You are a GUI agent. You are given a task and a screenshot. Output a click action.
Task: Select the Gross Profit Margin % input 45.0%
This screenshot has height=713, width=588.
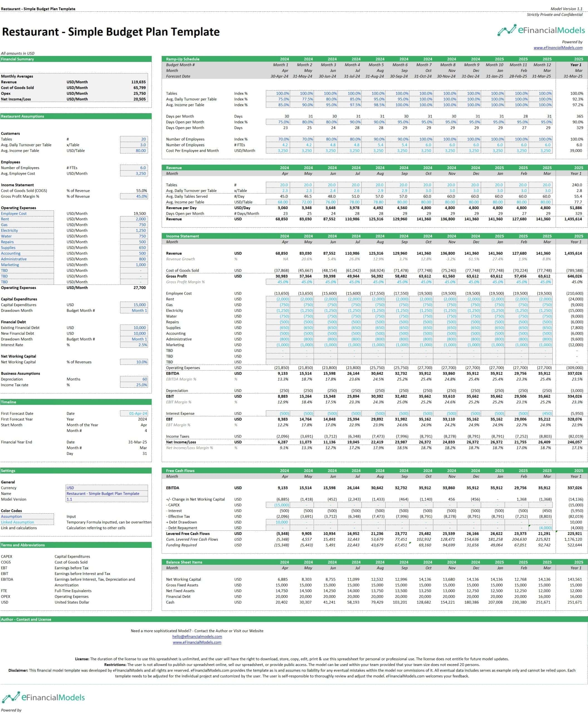(x=134, y=196)
